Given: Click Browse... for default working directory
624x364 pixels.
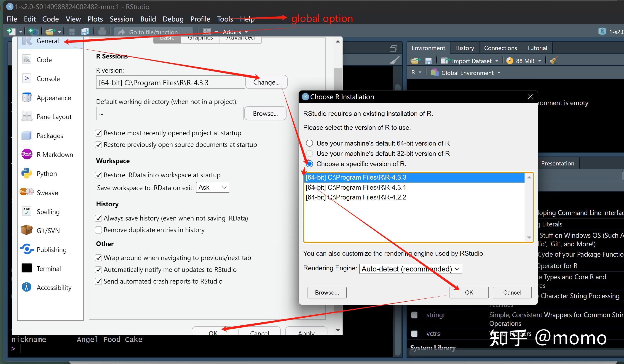Looking at the screenshot, I should [265, 114].
